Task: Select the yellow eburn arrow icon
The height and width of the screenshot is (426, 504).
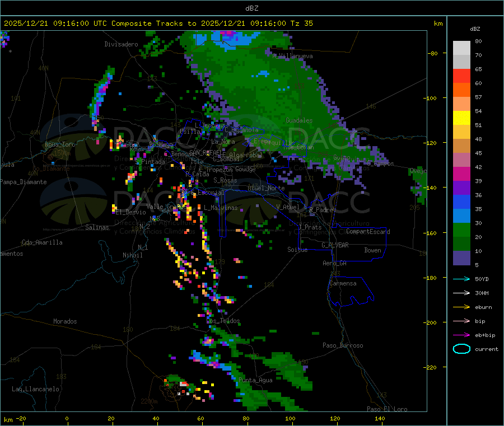Action: (x=461, y=307)
